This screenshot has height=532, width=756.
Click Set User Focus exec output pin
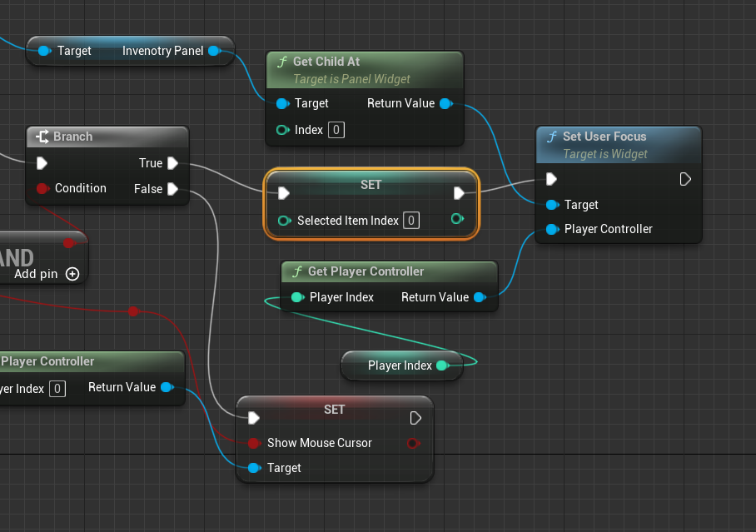tap(685, 180)
